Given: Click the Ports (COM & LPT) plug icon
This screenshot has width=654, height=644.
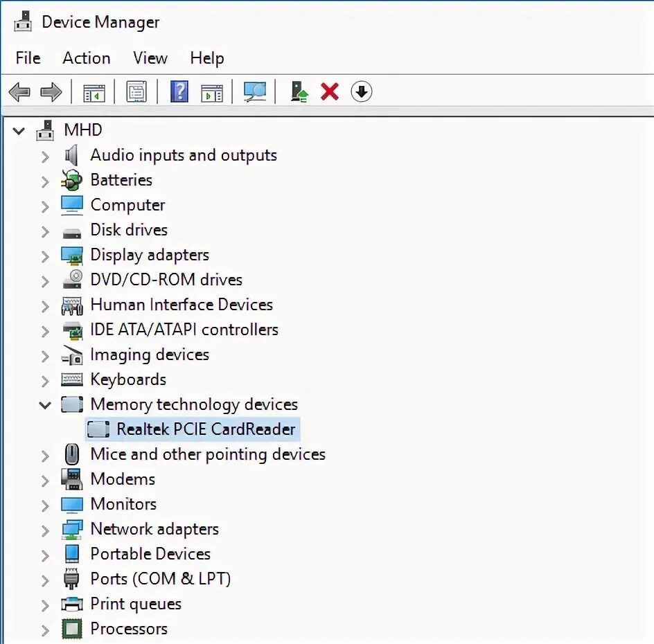Looking at the screenshot, I should tap(71, 578).
